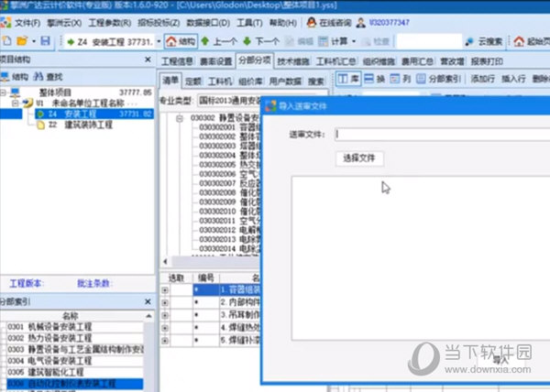This screenshot has width=550, height=392.
Task: Click 结构 icon in project structure panel
Action: [5, 76]
